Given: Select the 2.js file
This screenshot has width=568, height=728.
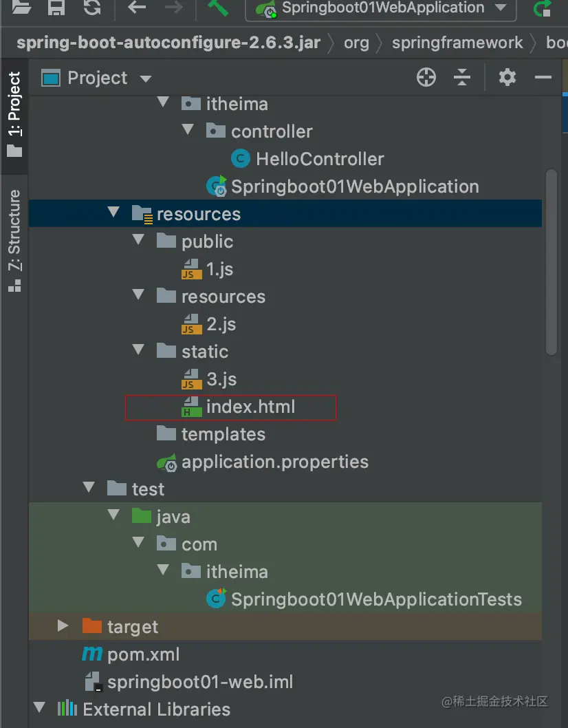Looking at the screenshot, I should pos(221,324).
